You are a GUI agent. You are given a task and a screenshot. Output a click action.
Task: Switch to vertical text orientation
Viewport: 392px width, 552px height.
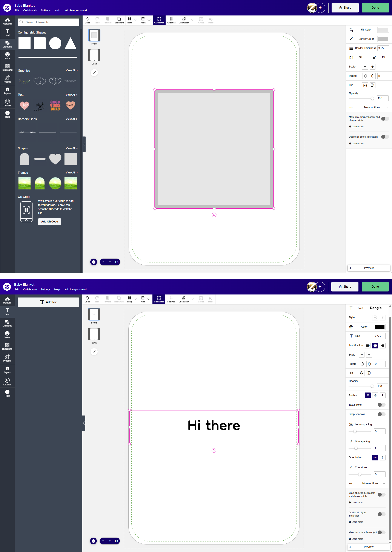tap(383, 457)
